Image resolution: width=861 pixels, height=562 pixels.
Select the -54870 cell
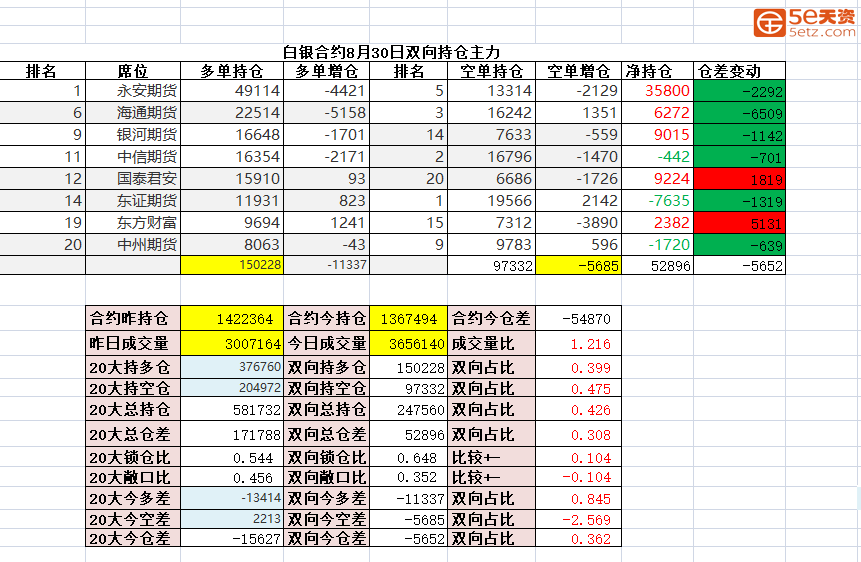pos(578,318)
